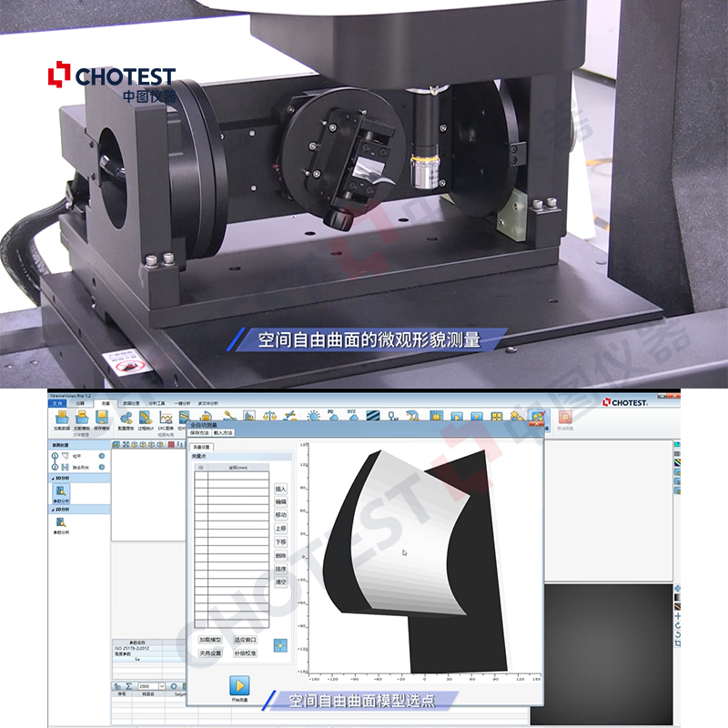728x728 pixels.
Task: Switch to the 分析工具 ribbon tab
Action: click(157, 403)
